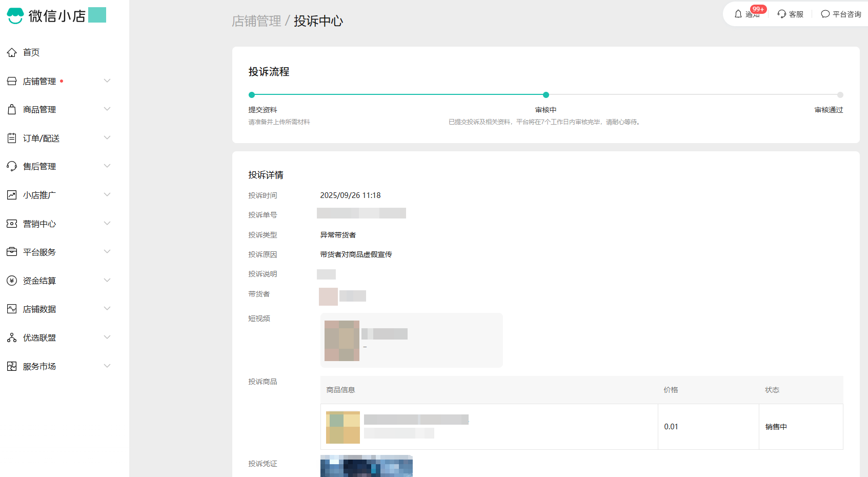Click the 优选联盟 network icon

tap(12, 337)
